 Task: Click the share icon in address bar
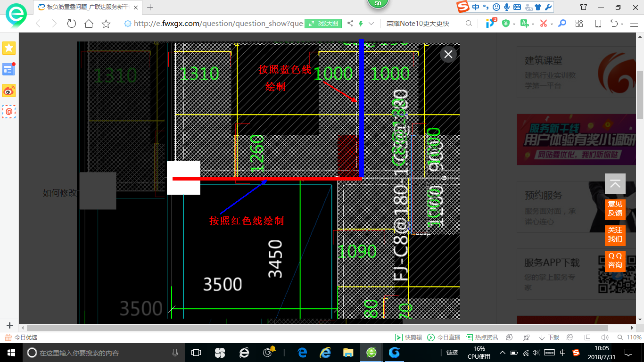click(x=350, y=24)
